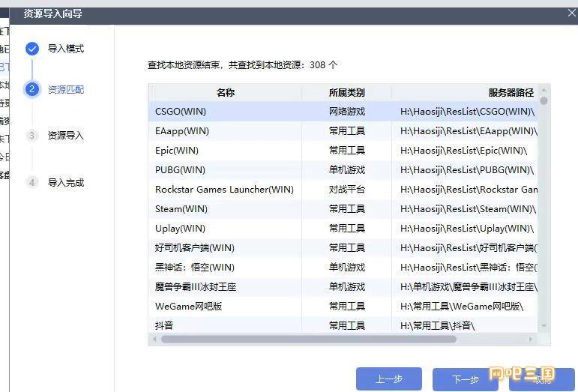Select the step 2 资源匹配 circle
The width and height of the screenshot is (578, 392).
32,89
